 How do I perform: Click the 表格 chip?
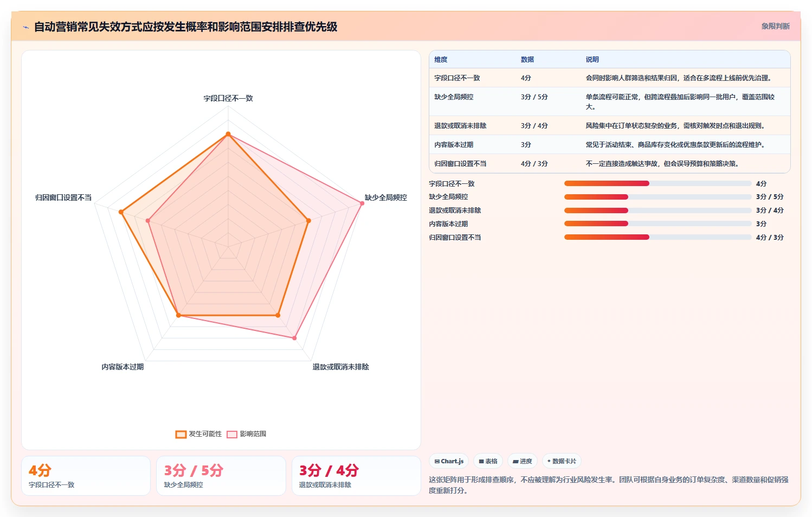point(488,461)
